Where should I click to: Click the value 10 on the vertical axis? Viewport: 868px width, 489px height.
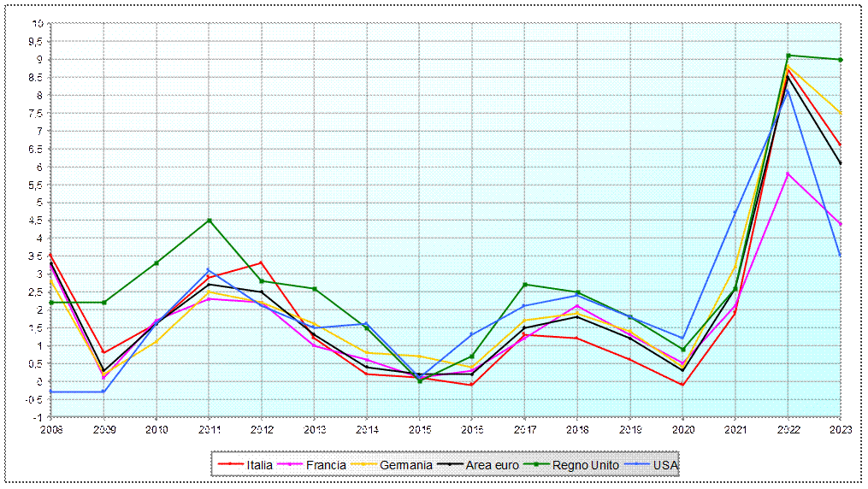click(38, 24)
